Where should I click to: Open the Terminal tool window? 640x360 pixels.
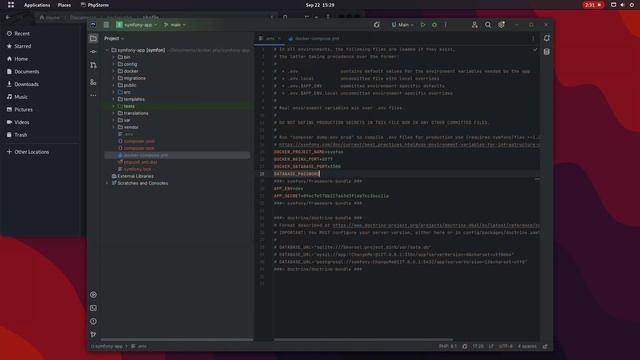(93, 308)
